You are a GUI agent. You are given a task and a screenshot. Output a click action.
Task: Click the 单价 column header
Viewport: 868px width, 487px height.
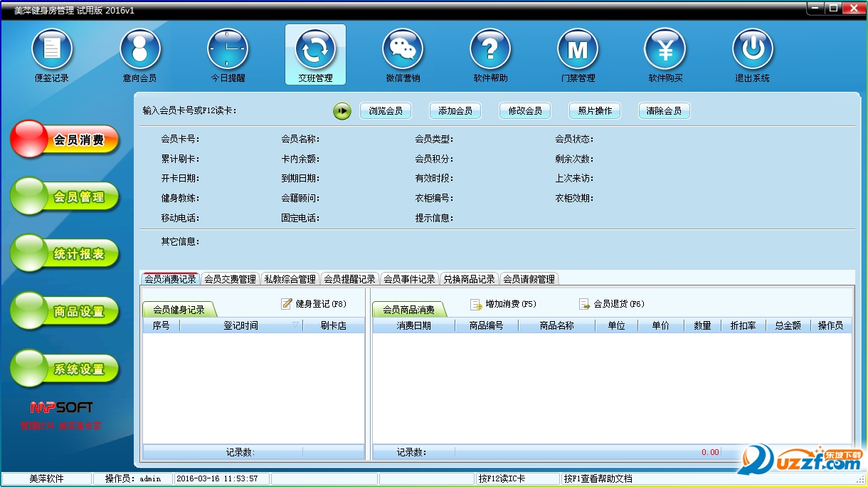[661, 325]
